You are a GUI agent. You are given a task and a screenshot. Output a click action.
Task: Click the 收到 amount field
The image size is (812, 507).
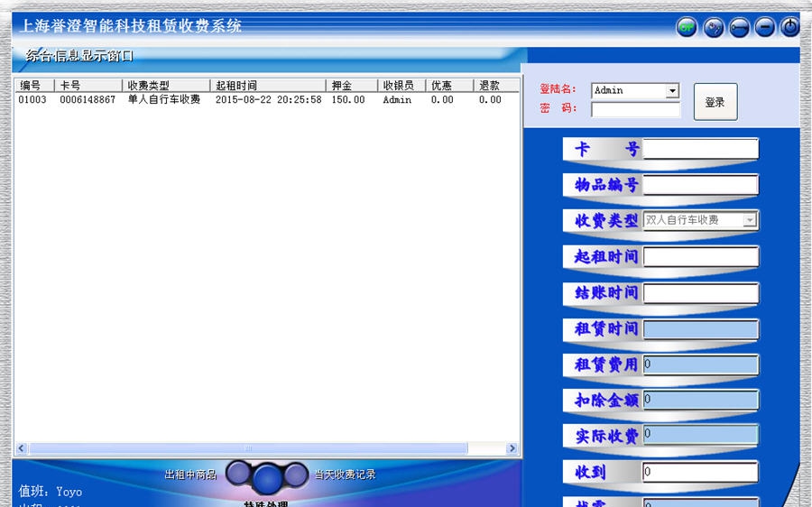tap(701, 472)
